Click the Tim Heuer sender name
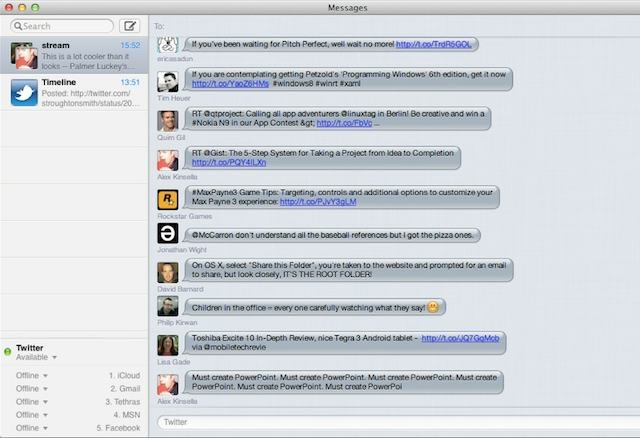This screenshot has height=438, width=640. pyautogui.click(x=174, y=98)
